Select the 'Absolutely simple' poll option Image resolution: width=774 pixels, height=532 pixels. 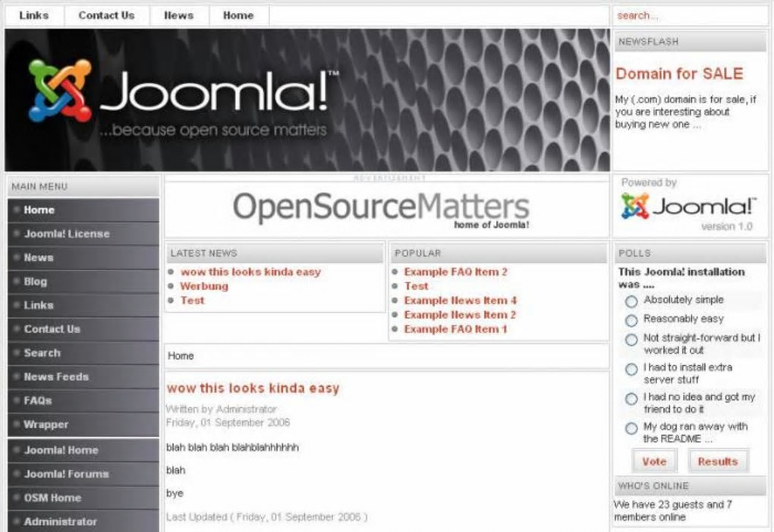coord(631,301)
